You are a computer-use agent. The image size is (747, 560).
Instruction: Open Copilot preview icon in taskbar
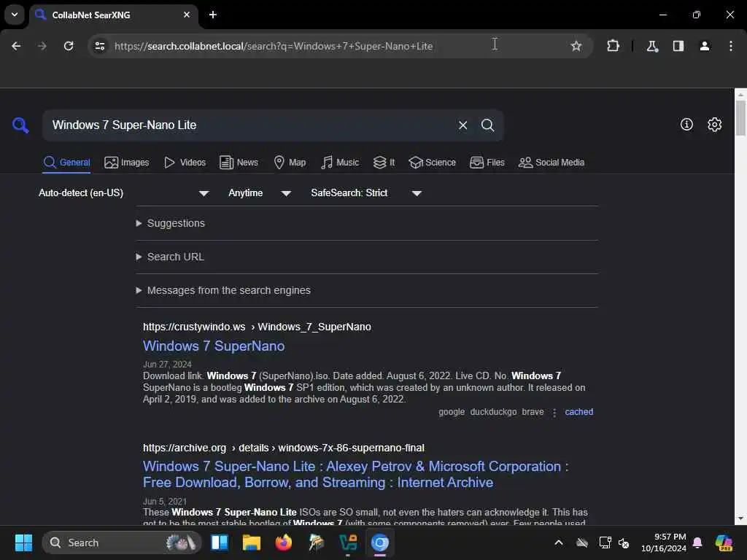(724, 542)
